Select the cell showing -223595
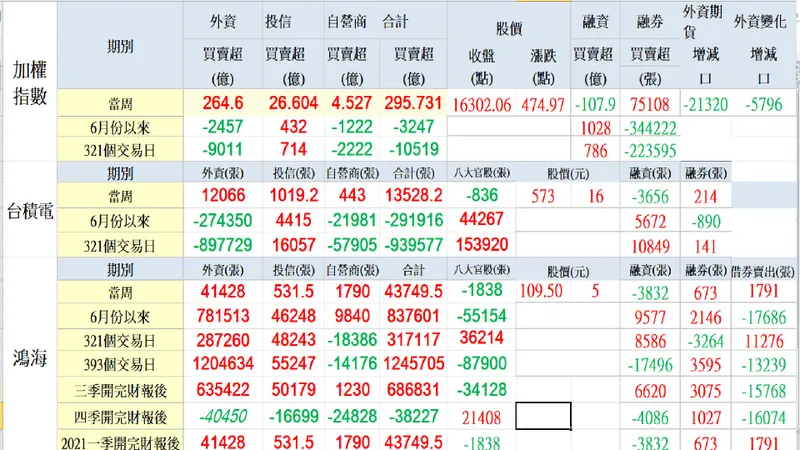The width and height of the screenshot is (800, 450). point(649,151)
